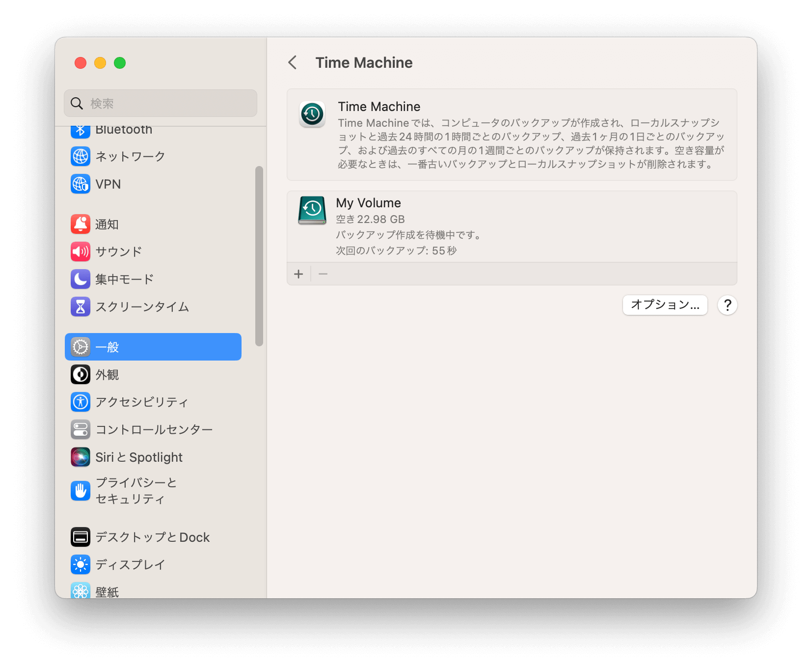Click the ディスプレイ sun icon
Image resolution: width=812 pixels, height=671 pixels.
pos(81,564)
